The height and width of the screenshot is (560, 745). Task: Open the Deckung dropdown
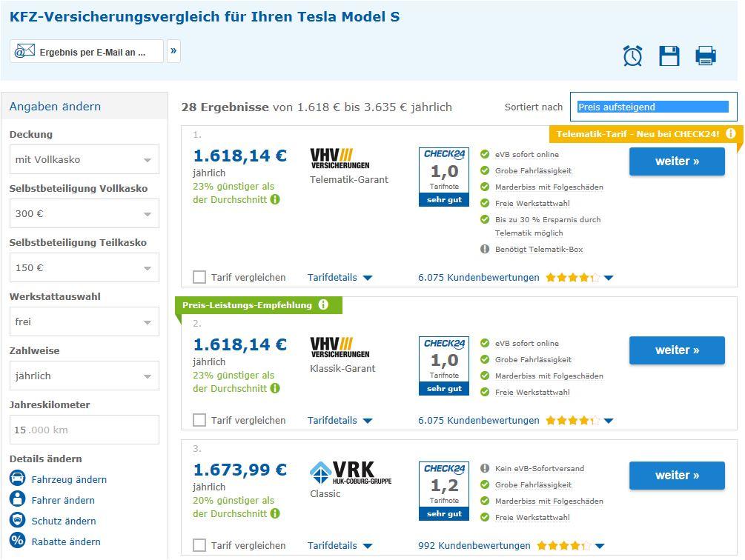[x=85, y=159]
